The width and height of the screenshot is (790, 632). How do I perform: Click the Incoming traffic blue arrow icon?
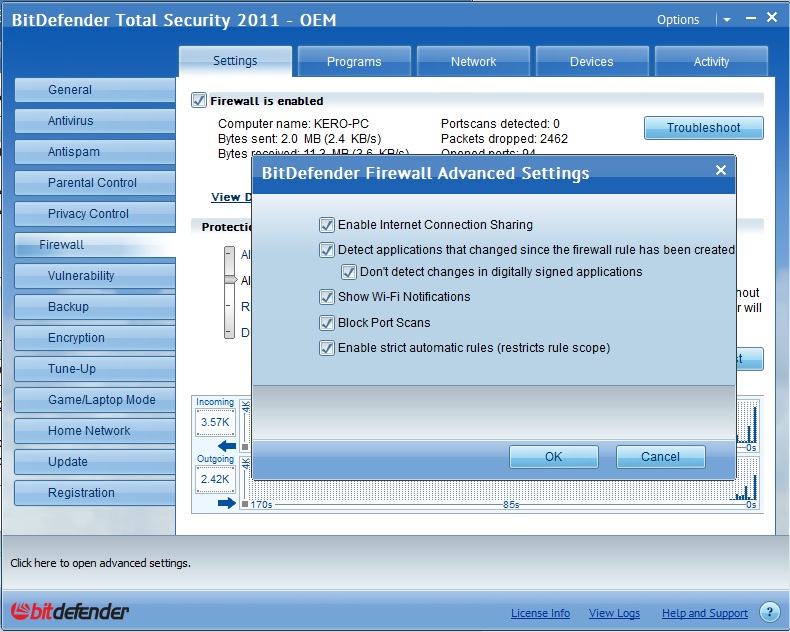click(x=227, y=446)
